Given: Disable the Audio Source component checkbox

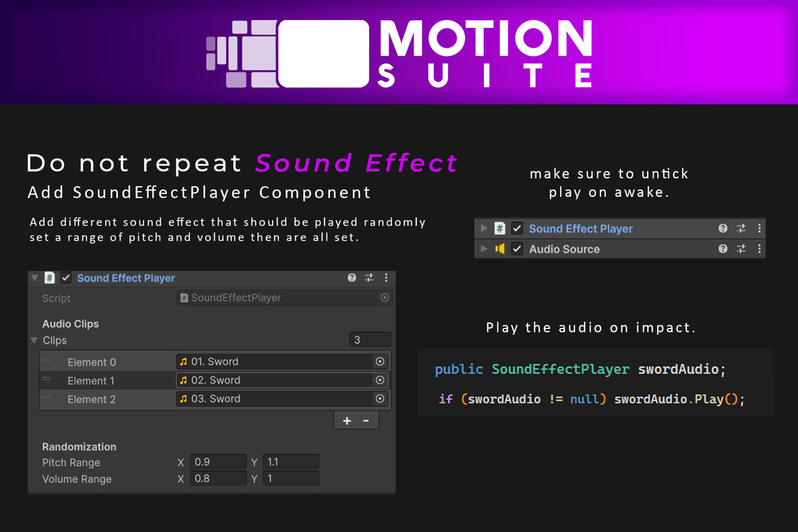Looking at the screenshot, I should pyautogui.click(x=517, y=249).
